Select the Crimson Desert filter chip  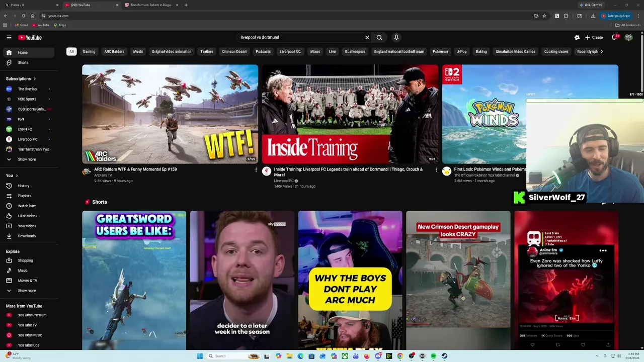tap(234, 51)
